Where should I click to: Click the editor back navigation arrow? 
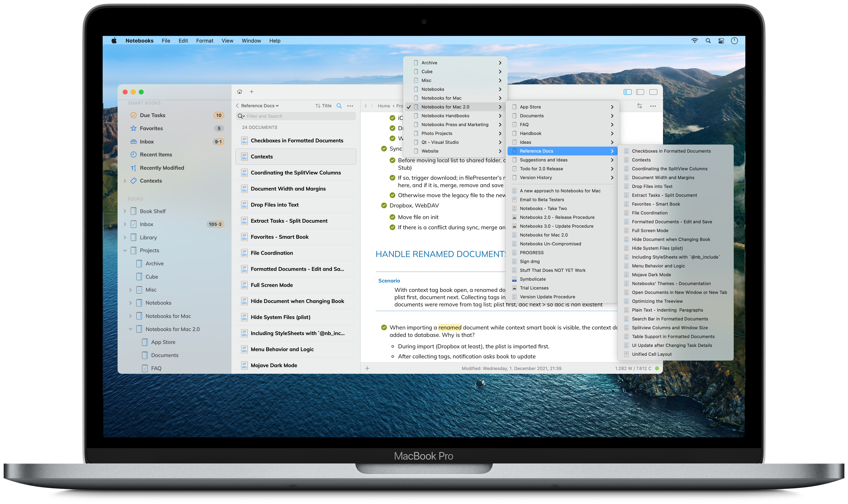pyautogui.click(x=366, y=106)
